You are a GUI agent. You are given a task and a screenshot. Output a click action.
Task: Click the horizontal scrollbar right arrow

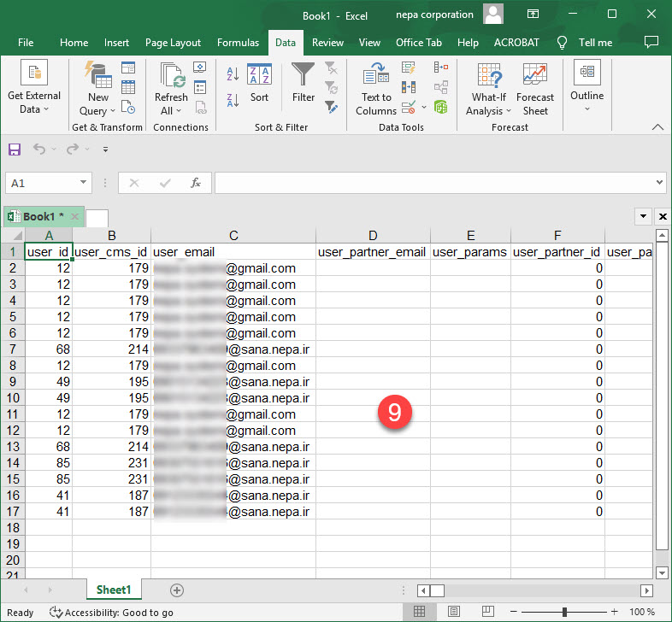pyautogui.click(x=646, y=590)
